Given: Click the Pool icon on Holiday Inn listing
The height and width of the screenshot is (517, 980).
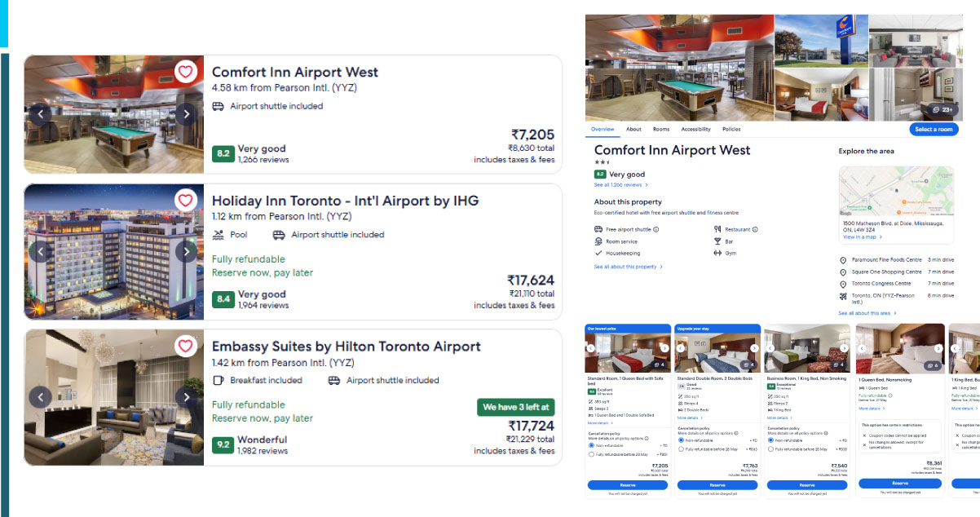Looking at the screenshot, I should click(x=219, y=234).
